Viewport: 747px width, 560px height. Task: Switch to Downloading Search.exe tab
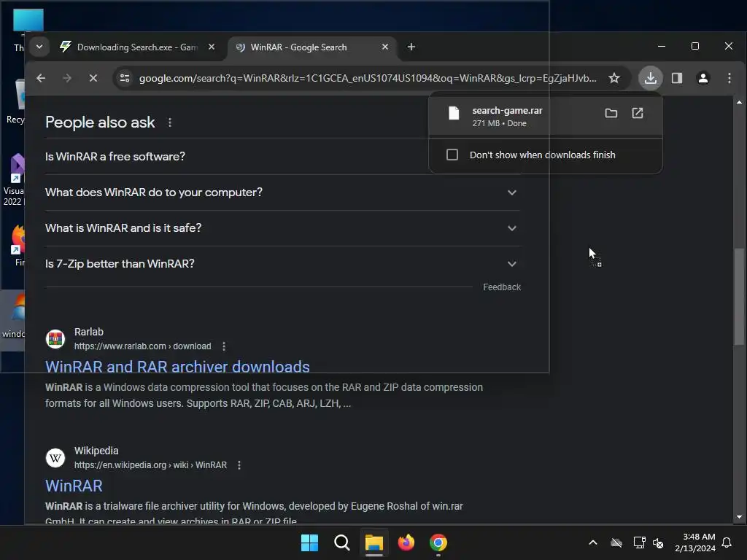coord(138,47)
